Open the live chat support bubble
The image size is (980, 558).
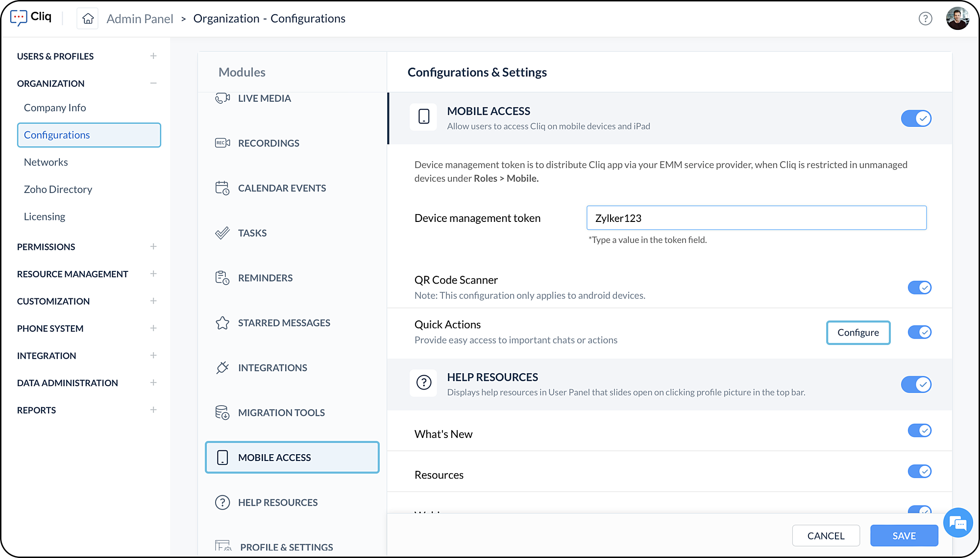point(957,523)
